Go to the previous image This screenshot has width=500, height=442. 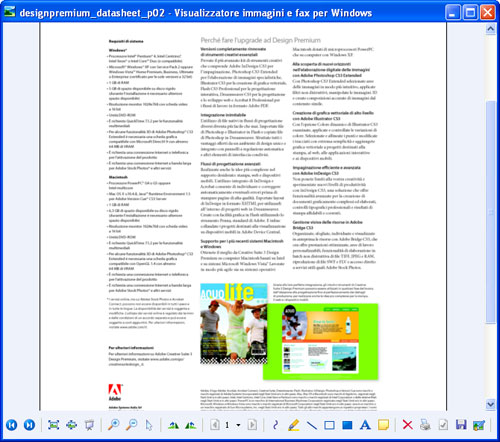[12, 425]
